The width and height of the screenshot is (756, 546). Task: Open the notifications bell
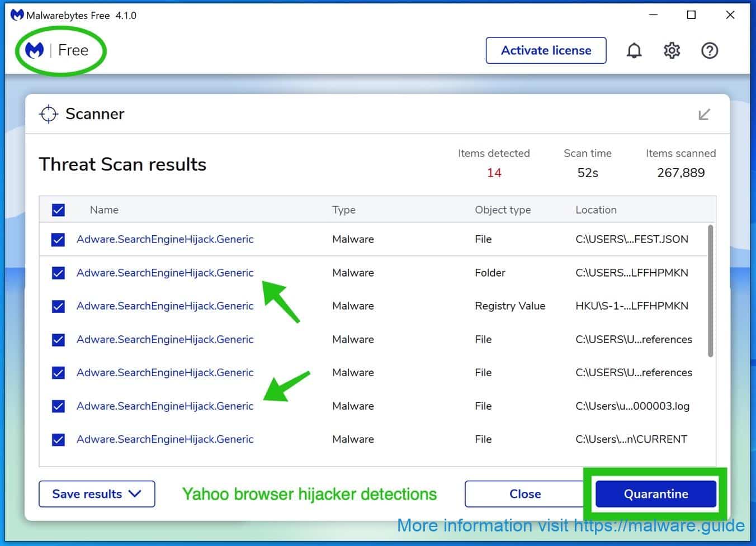[634, 51]
